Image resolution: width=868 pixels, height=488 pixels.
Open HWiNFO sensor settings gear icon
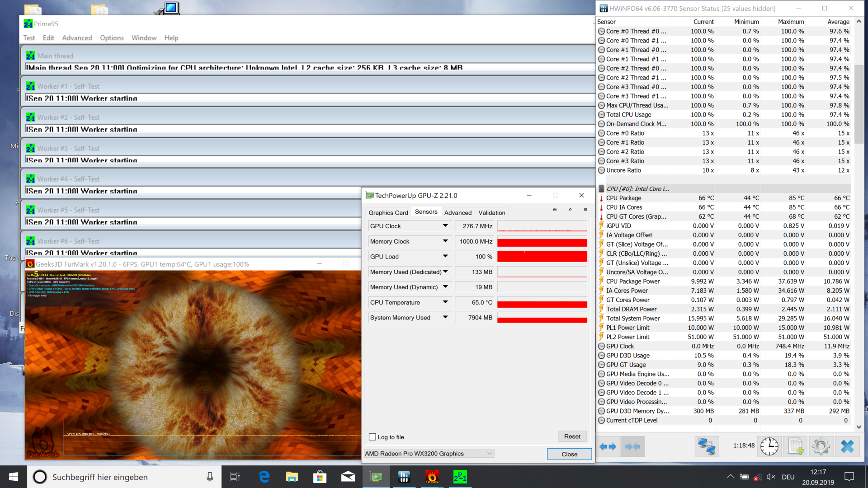pyautogui.click(x=821, y=446)
